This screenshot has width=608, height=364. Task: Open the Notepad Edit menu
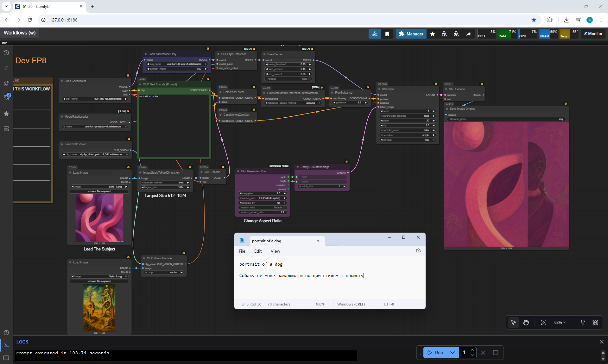[258, 251]
